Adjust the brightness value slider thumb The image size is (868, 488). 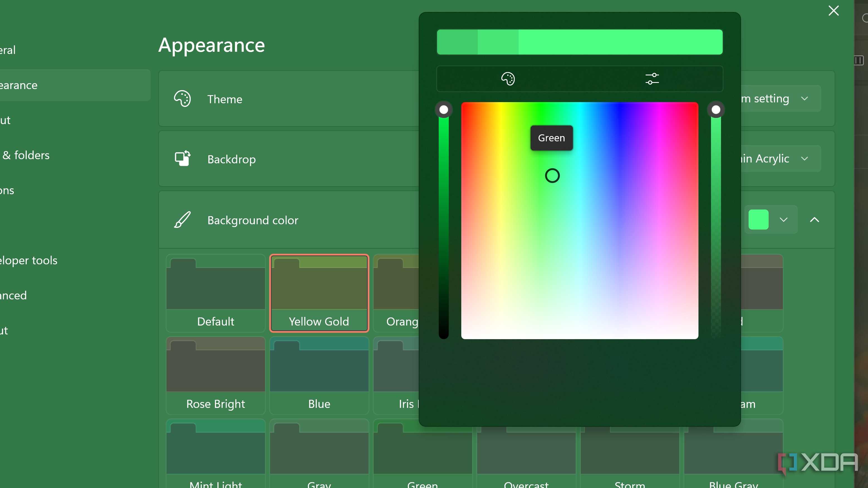click(444, 109)
